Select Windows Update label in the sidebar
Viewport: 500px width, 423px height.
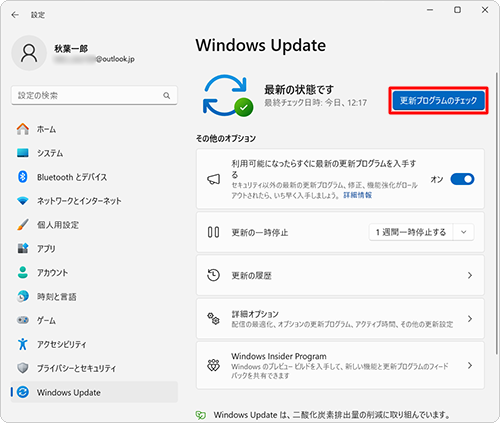click(x=69, y=392)
